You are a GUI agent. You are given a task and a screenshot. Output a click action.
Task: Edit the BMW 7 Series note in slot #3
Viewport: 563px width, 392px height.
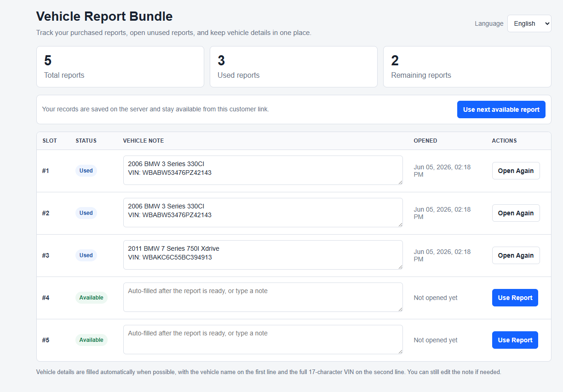tap(263, 255)
